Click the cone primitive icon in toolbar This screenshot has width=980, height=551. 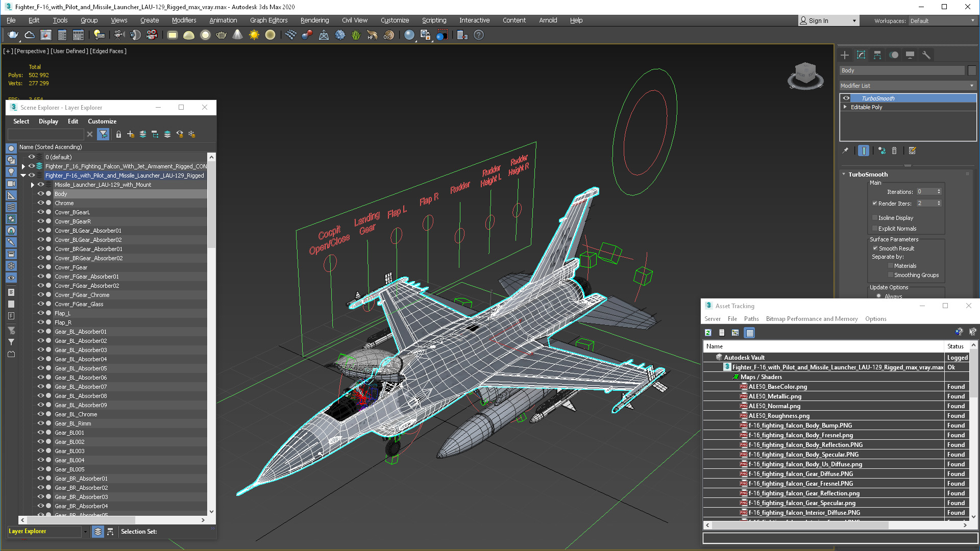(x=237, y=35)
